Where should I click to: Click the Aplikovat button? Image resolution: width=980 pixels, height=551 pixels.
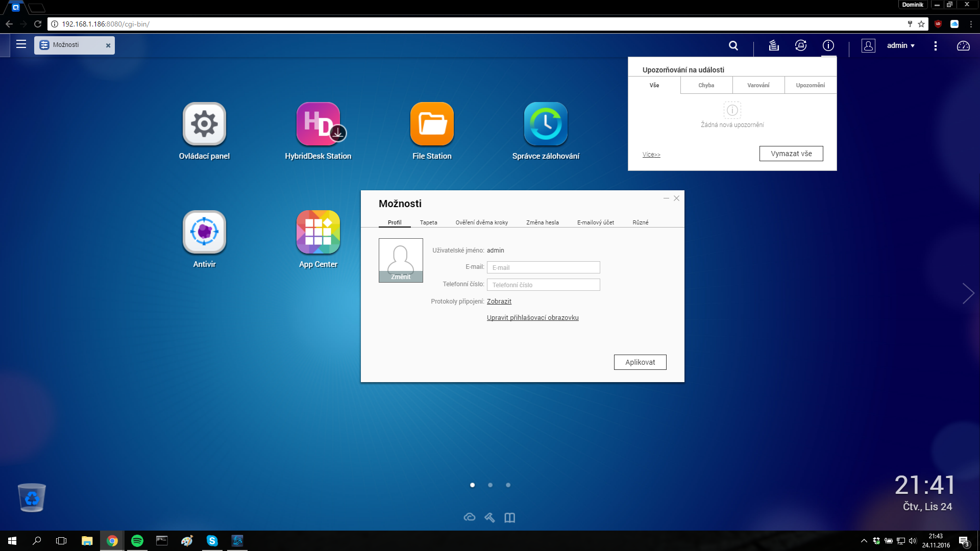pyautogui.click(x=640, y=362)
